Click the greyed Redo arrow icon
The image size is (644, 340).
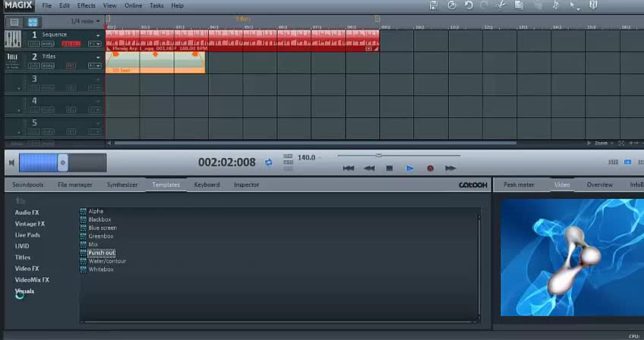484,5
